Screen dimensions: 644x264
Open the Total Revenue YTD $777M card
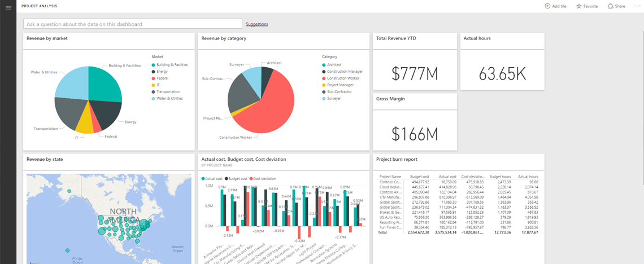415,61
